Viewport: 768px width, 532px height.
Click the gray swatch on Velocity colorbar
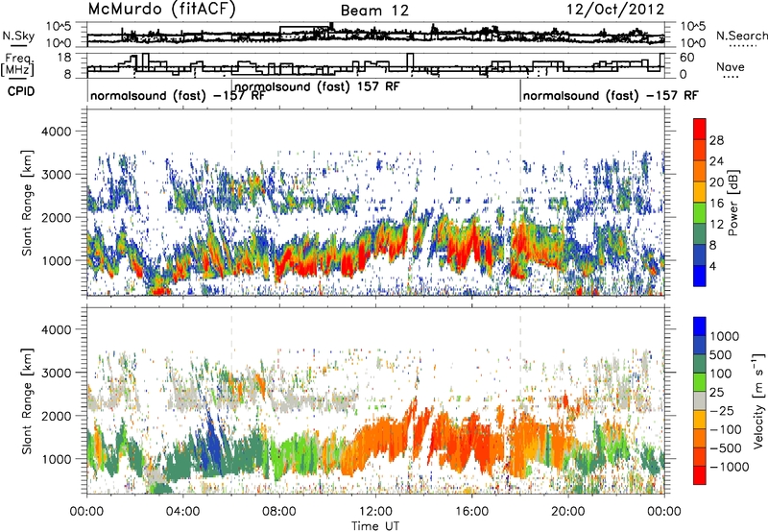700,401
